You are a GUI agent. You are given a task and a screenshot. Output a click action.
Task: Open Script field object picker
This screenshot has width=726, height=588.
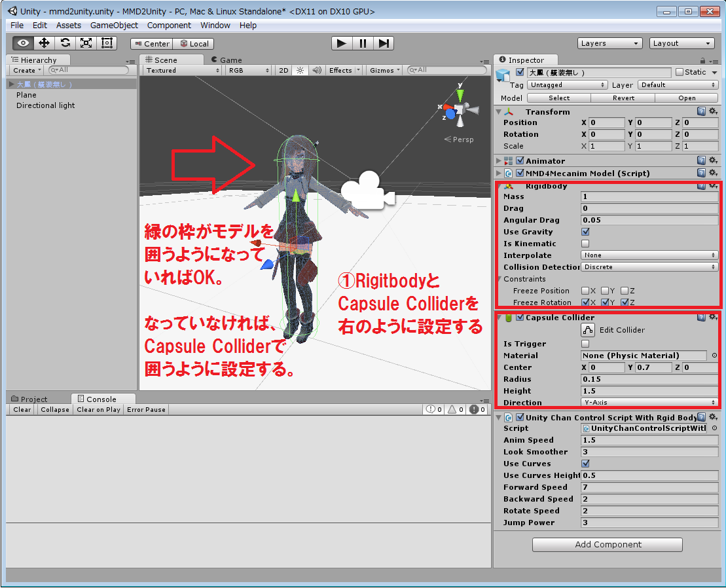(714, 428)
